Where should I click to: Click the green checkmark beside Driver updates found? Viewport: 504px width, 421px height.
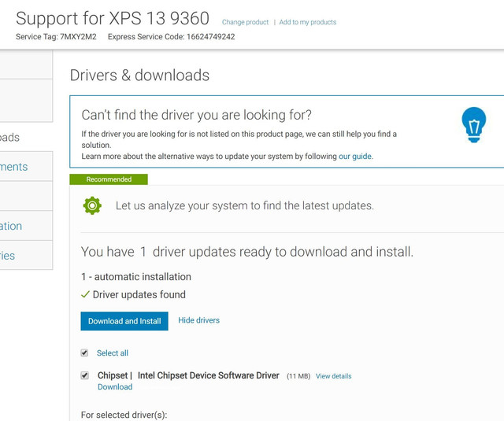tap(85, 294)
